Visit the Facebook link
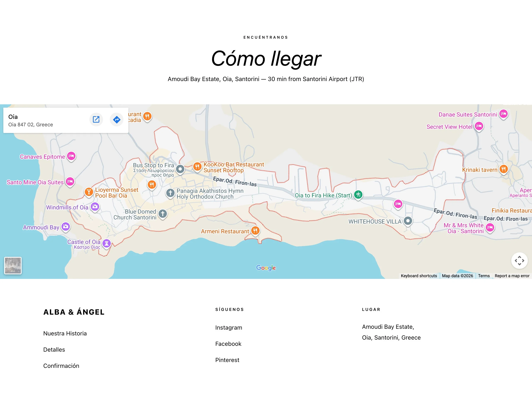The width and height of the screenshot is (532, 399). pos(228,344)
